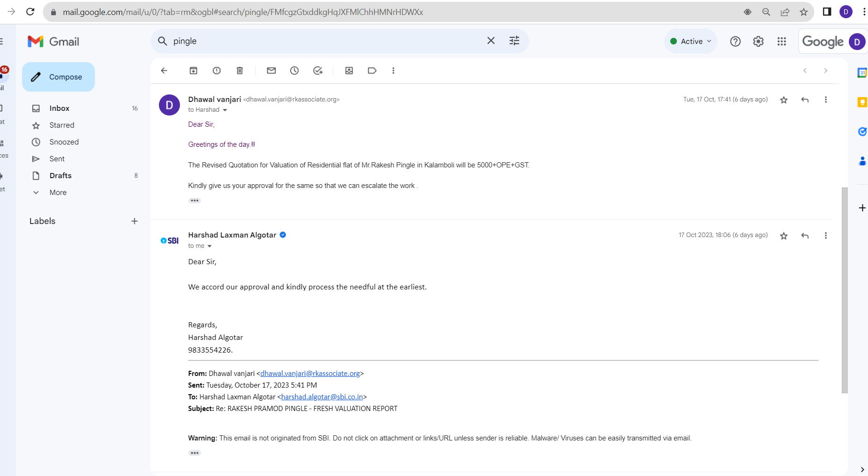Image resolution: width=868 pixels, height=476 pixels.
Task: Reload the browser page
Action: click(30, 12)
